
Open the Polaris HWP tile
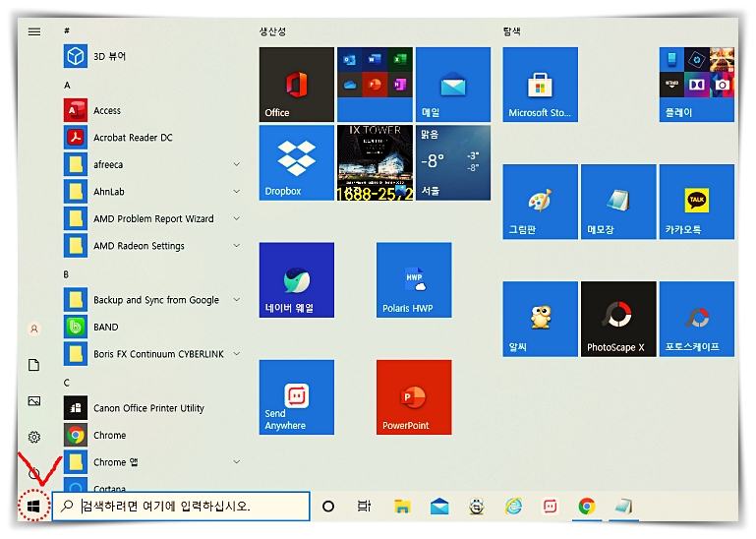click(414, 280)
